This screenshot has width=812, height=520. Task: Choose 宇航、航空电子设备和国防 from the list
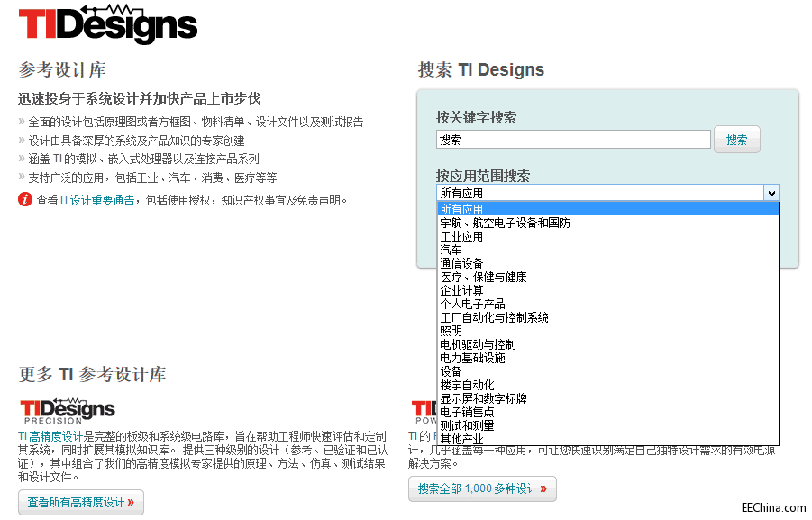(608, 223)
